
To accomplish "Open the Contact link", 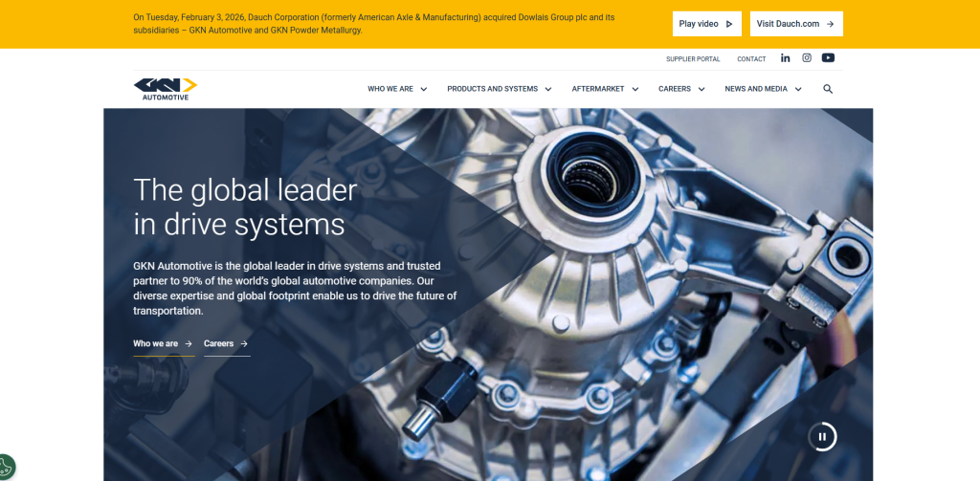I will (x=751, y=59).
